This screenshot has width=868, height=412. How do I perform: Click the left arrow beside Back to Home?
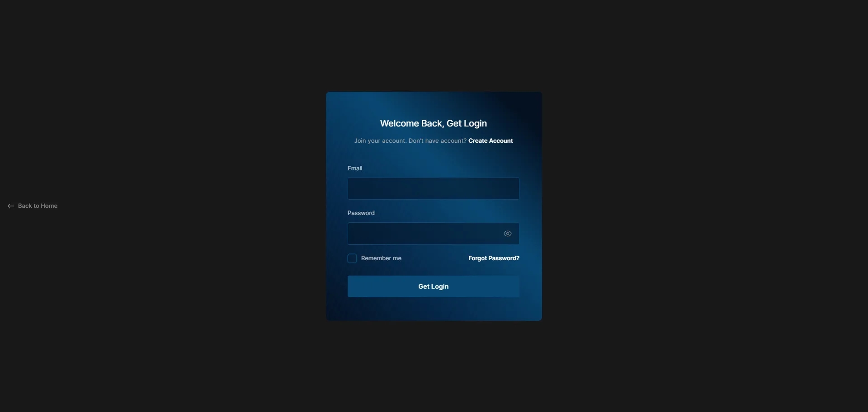pos(11,206)
